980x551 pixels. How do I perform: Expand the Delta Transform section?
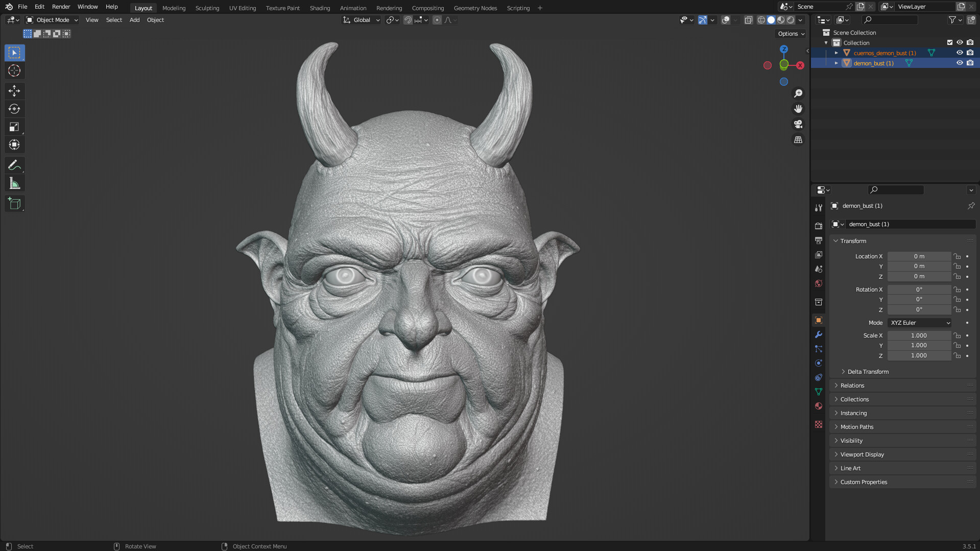pos(867,371)
